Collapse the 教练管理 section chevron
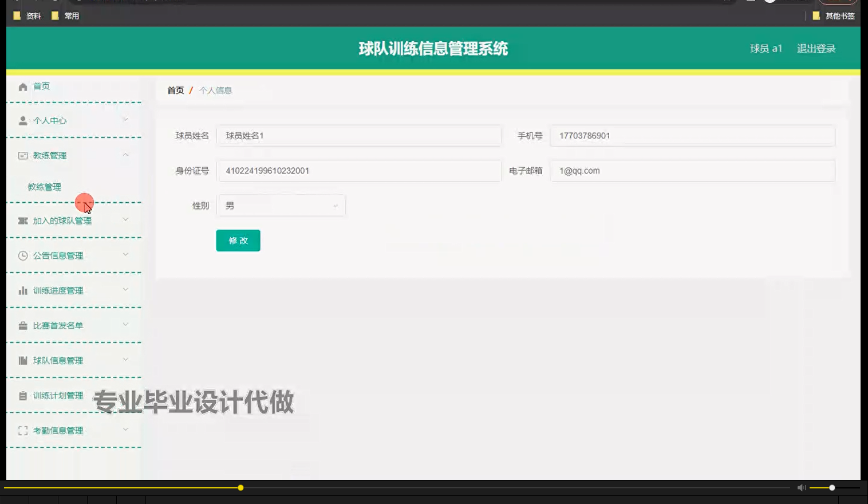The width and height of the screenshot is (868, 504). coord(126,155)
